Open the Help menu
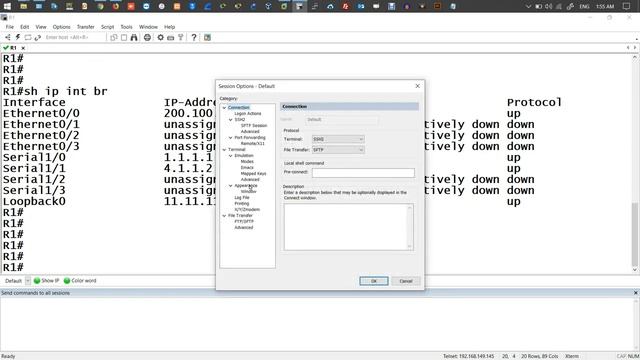 tap(169, 27)
